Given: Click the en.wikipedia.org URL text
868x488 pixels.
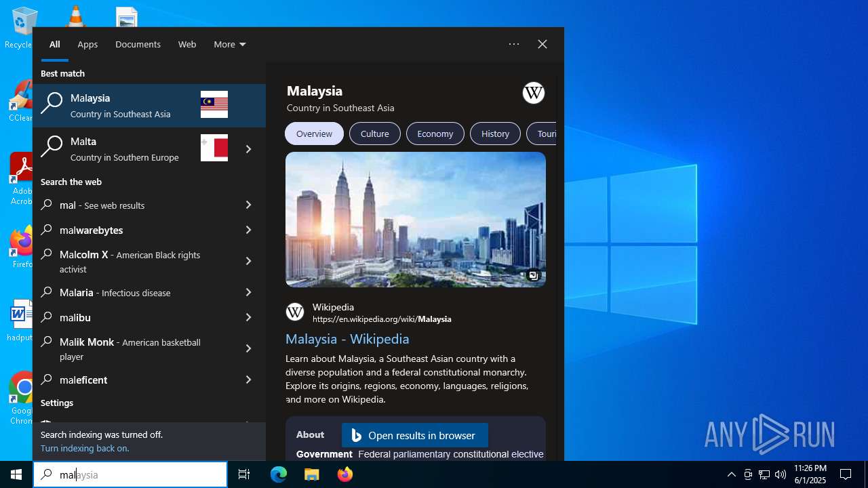Looking at the screenshot, I should pyautogui.click(x=382, y=319).
